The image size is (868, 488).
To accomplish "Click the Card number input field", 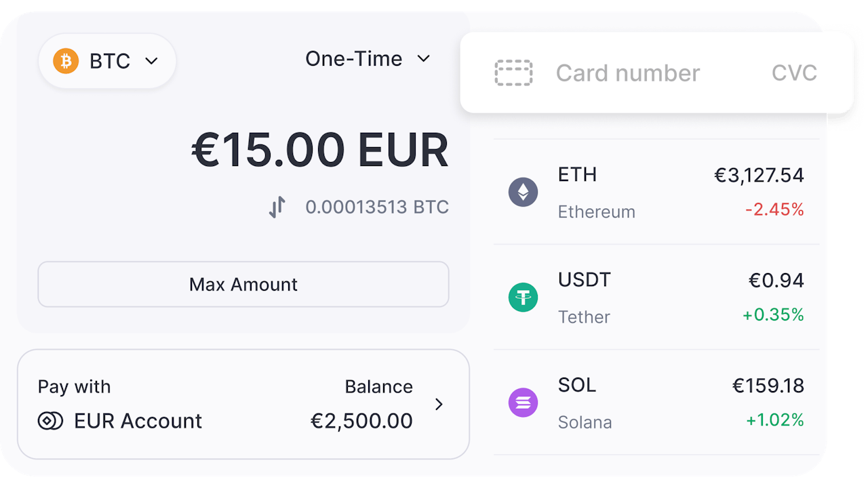I will 628,73.
